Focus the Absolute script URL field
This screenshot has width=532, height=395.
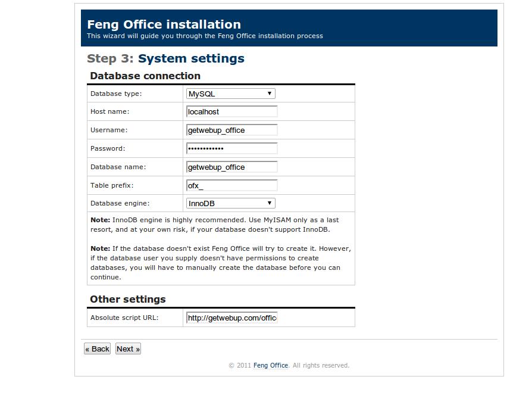click(231, 318)
